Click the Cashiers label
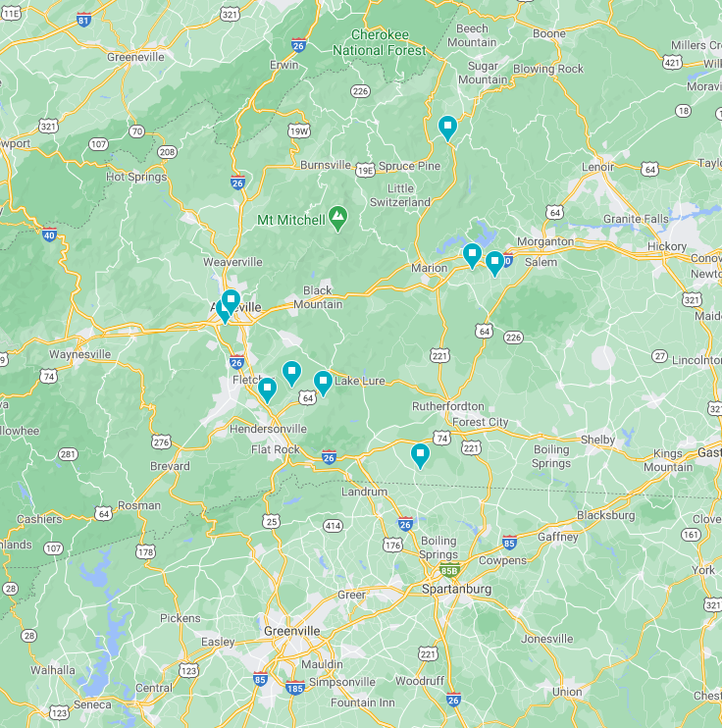The width and height of the screenshot is (722, 728). click(x=39, y=519)
